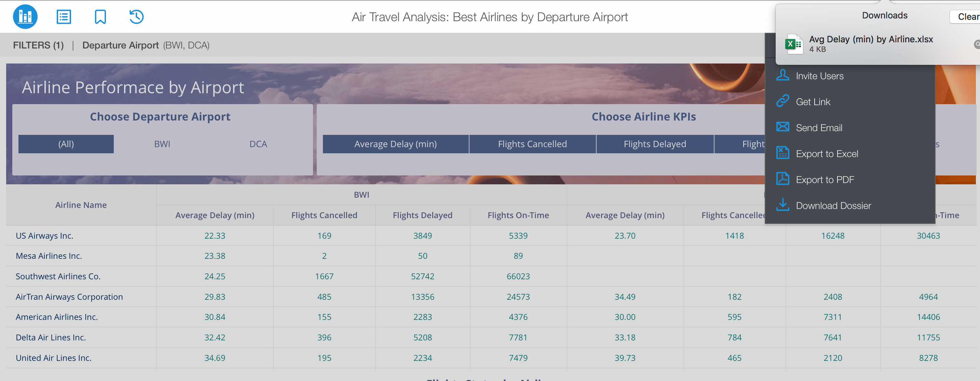Click the Send Email envelope icon
Screen dimensions: 980x381
[x=782, y=127]
